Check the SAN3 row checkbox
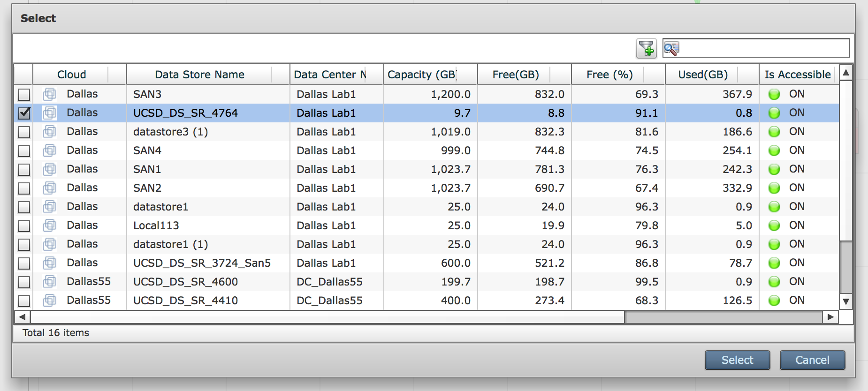Viewport: 868px width, 391px height. point(24,95)
